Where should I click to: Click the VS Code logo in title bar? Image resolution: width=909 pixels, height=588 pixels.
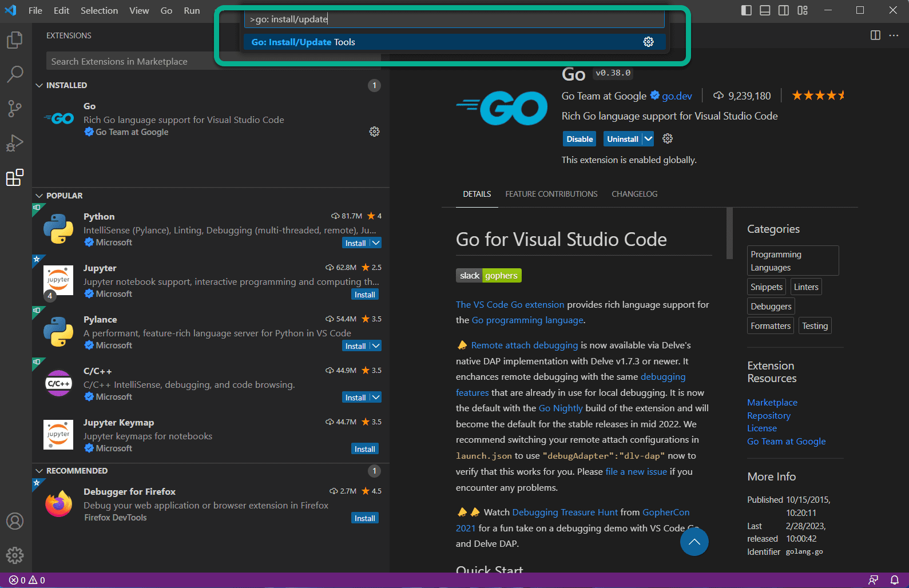click(11, 10)
